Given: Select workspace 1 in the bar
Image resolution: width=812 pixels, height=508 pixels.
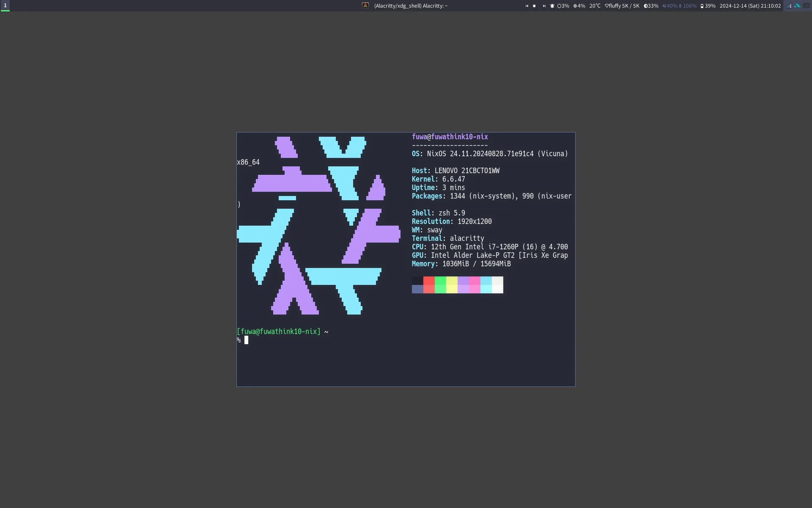Looking at the screenshot, I should (x=5, y=6).
